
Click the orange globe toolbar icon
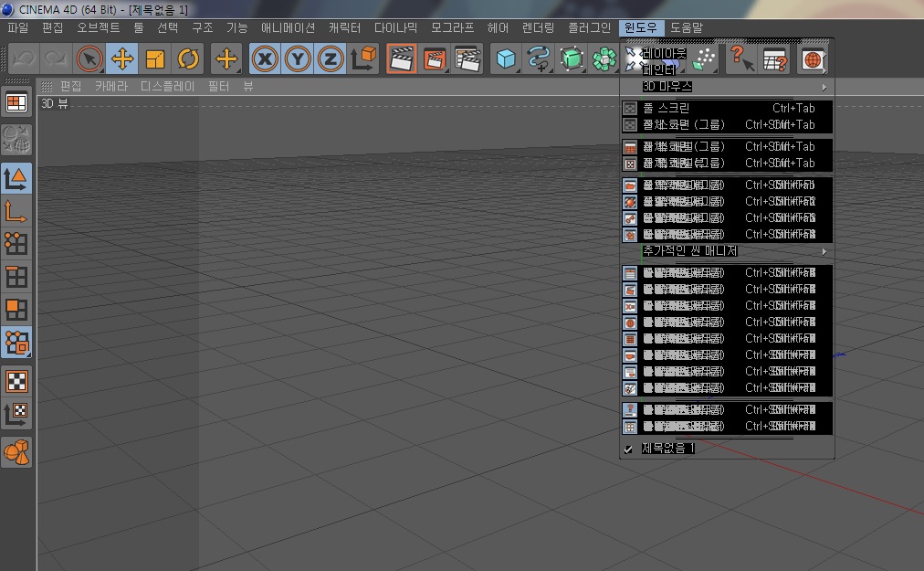(x=813, y=59)
